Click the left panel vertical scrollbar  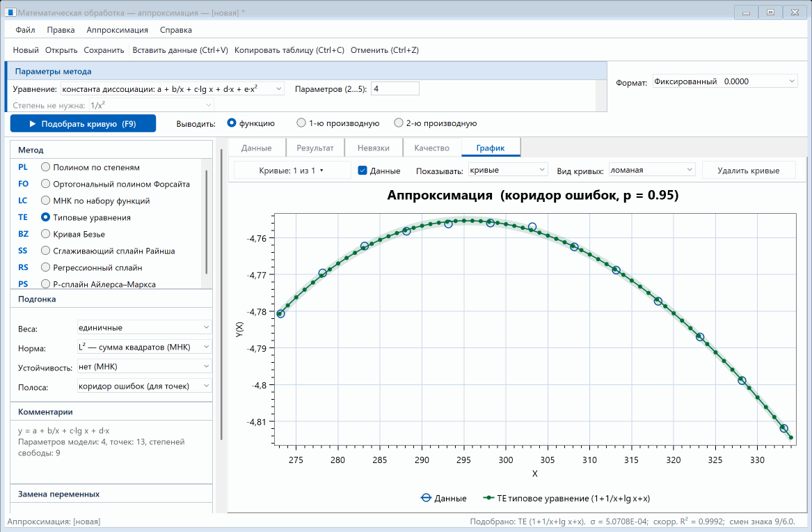click(222, 295)
